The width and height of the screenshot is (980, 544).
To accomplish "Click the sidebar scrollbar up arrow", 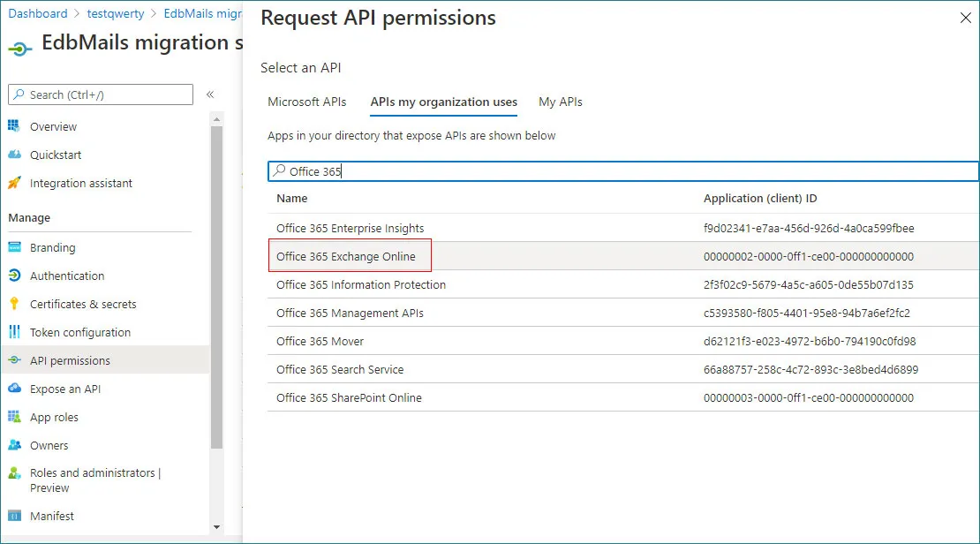I will tap(216, 119).
